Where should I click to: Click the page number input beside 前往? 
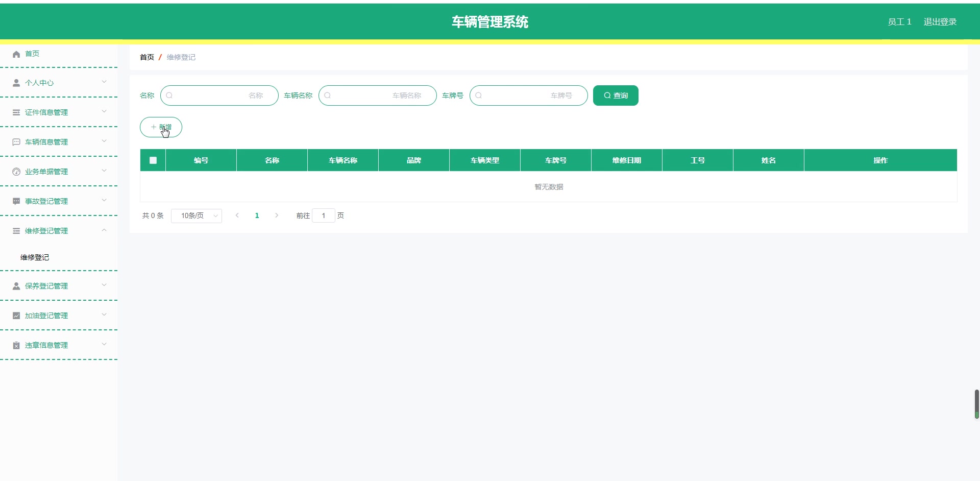(324, 215)
